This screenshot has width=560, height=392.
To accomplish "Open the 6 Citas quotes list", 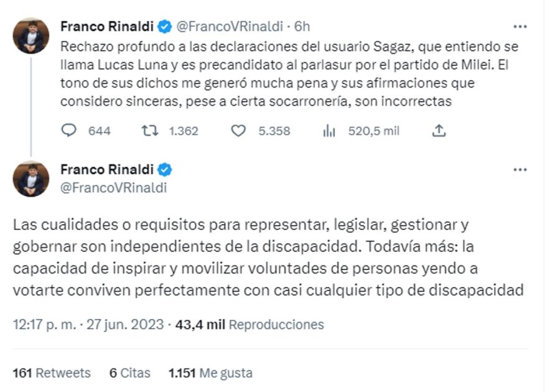I will point(130,373).
